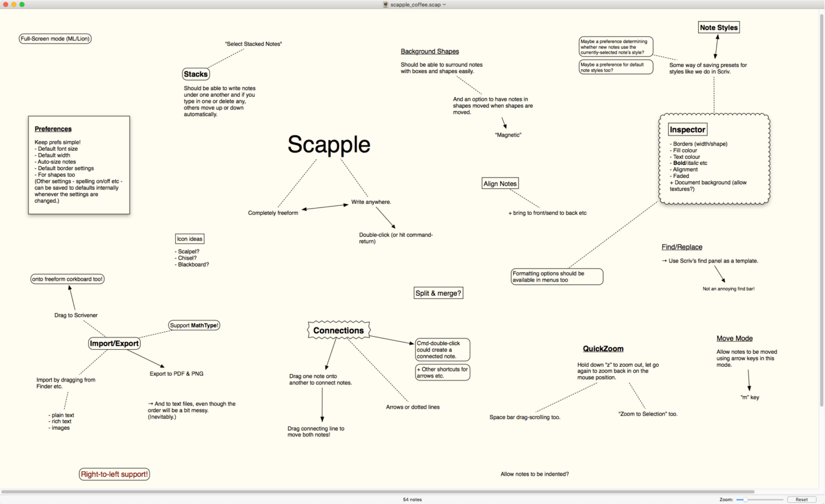Select the Import/Export note
This screenshot has width=825, height=504.
(114, 343)
